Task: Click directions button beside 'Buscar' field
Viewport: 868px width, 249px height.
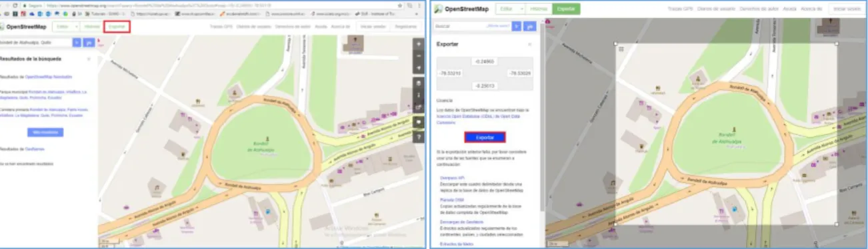Action: coord(529,26)
